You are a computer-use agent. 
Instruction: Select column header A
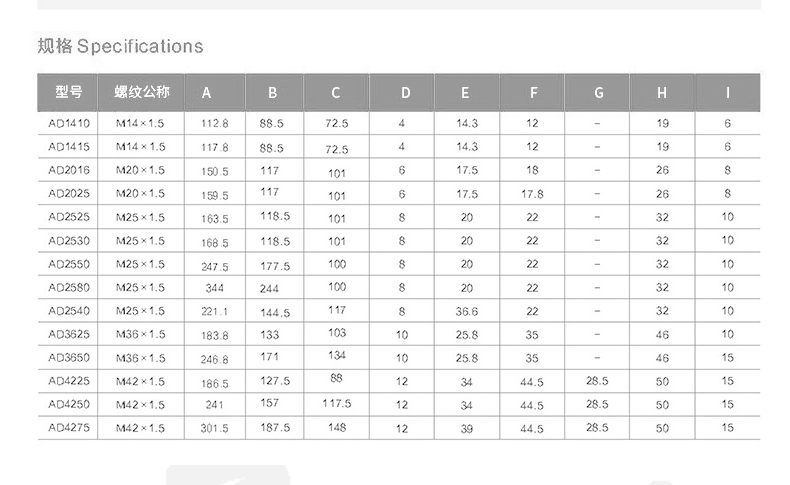(x=207, y=93)
